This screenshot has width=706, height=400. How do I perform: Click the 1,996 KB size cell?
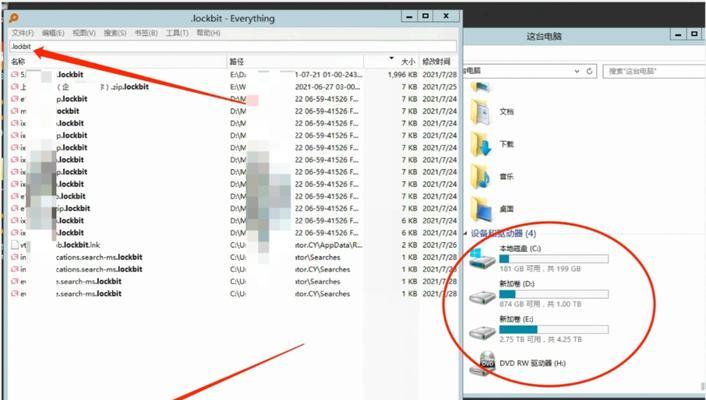point(403,74)
